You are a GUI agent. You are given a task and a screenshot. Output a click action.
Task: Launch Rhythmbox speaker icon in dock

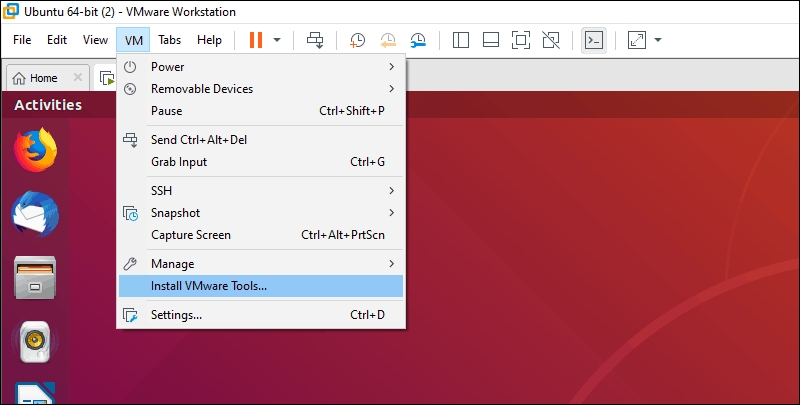35,341
